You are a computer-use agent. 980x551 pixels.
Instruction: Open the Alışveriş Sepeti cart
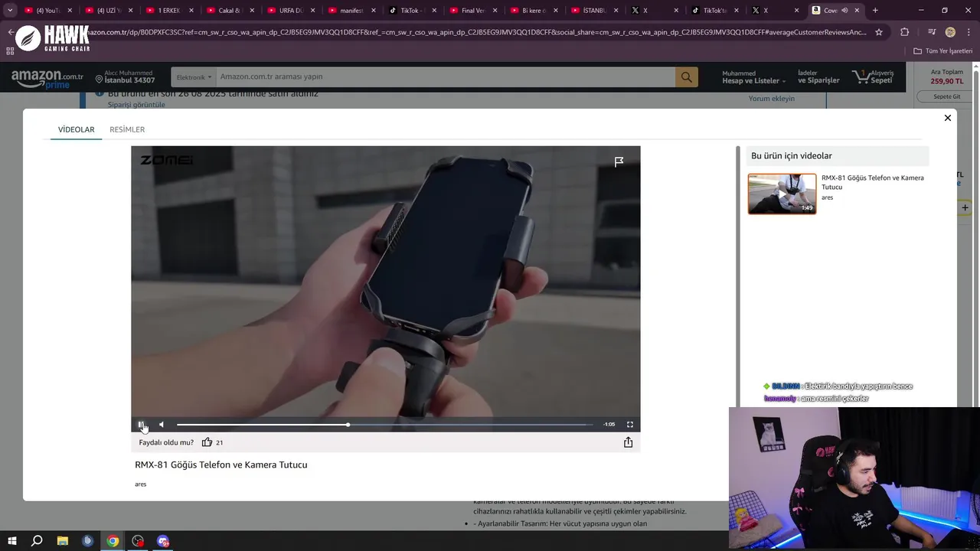tap(874, 77)
